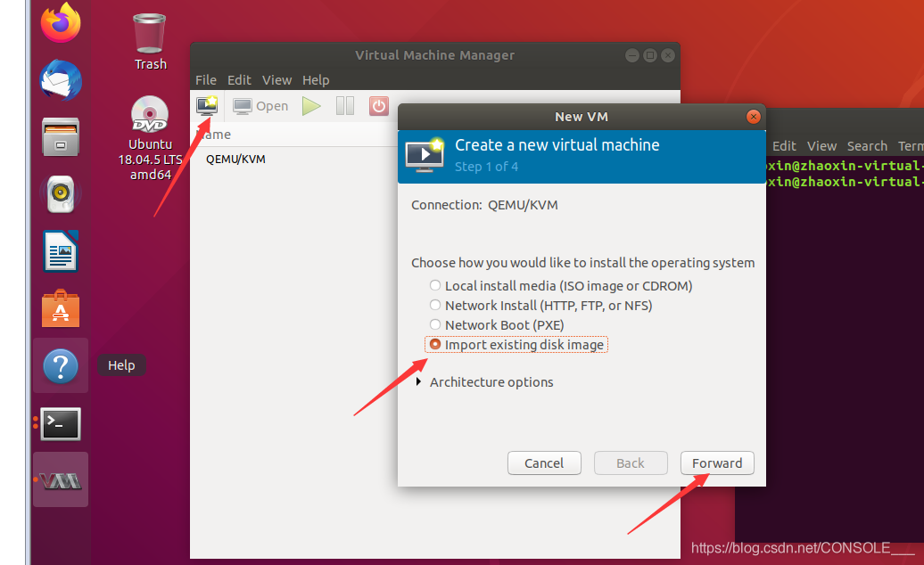
Task: Launch LibreOffice Writer from the dock
Action: (61, 250)
